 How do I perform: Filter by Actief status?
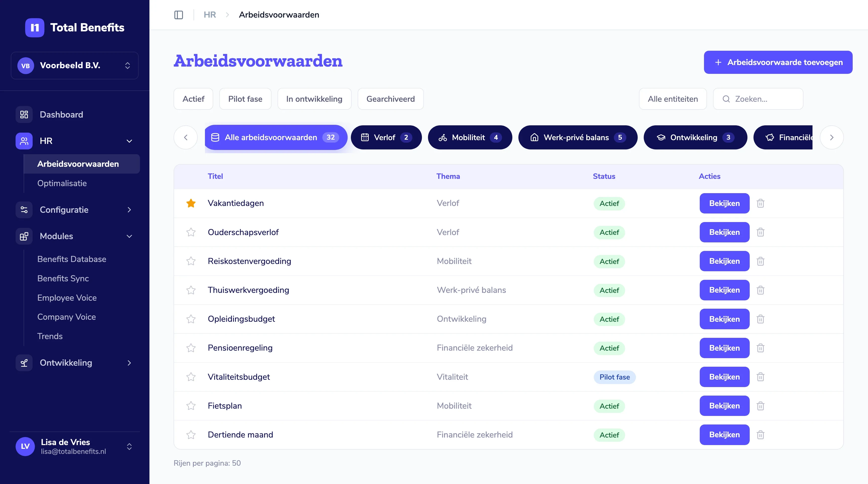[193, 99]
